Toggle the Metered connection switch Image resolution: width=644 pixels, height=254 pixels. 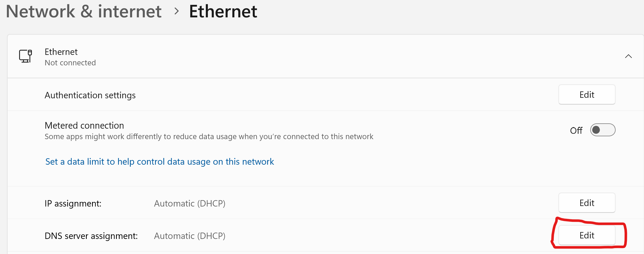[x=602, y=130]
